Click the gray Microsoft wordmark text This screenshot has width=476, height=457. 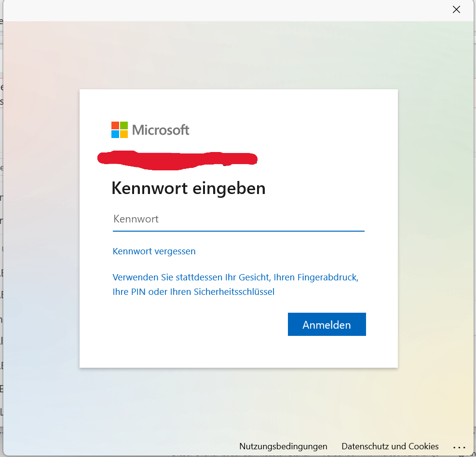161,130
